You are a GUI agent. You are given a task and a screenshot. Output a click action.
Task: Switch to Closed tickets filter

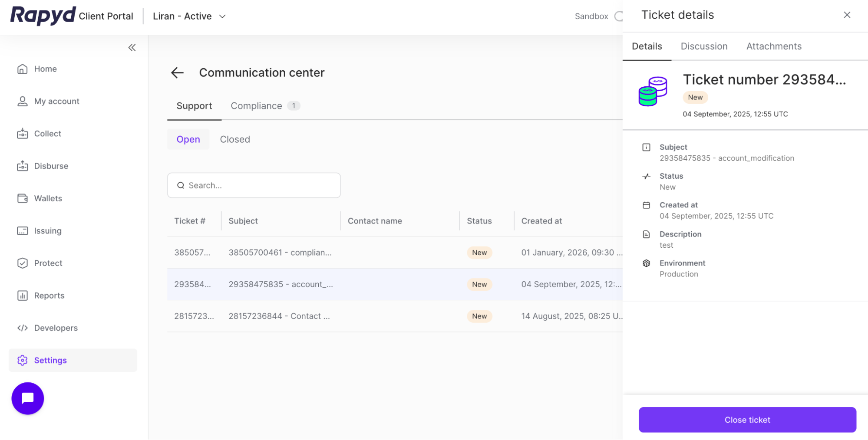[234, 139]
